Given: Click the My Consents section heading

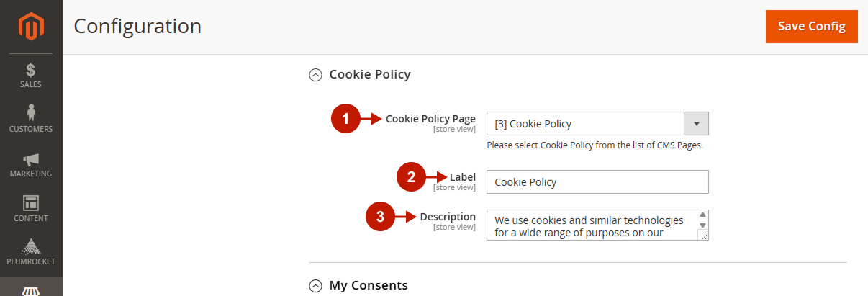Looking at the screenshot, I should 369,286.
